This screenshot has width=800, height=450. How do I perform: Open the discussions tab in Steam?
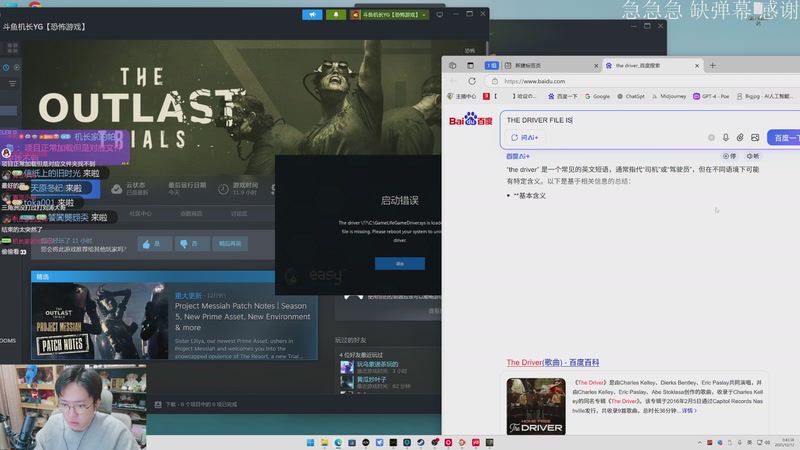(239, 214)
